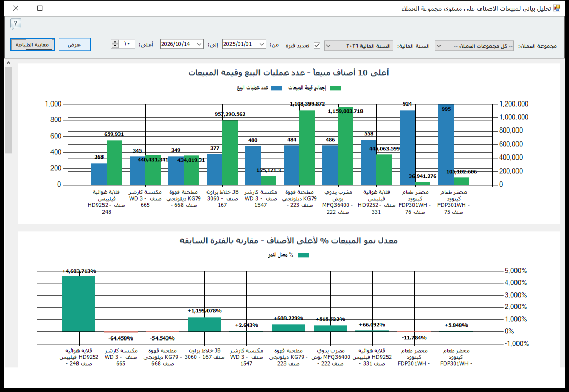The width and height of the screenshot is (569, 392).
Task: Open معاينة الطباعة print preview
Action: point(32,45)
